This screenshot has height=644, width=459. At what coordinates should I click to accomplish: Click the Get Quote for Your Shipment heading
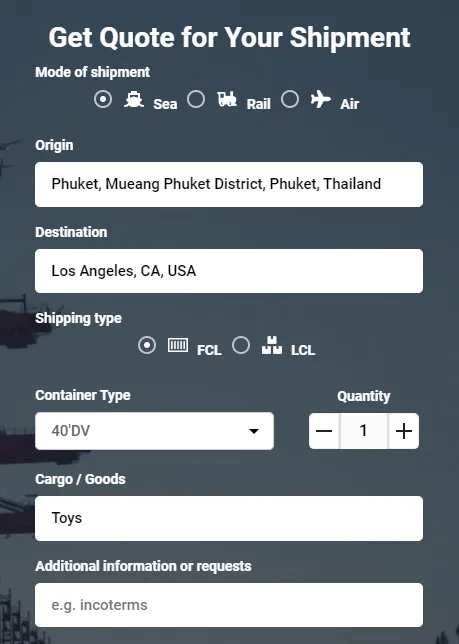[230, 38]
